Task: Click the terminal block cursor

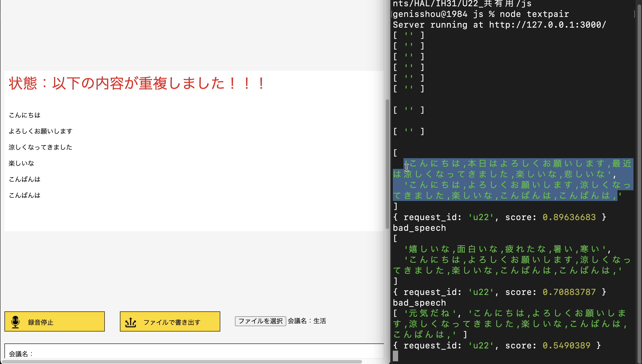Action: tap(396, 356)
